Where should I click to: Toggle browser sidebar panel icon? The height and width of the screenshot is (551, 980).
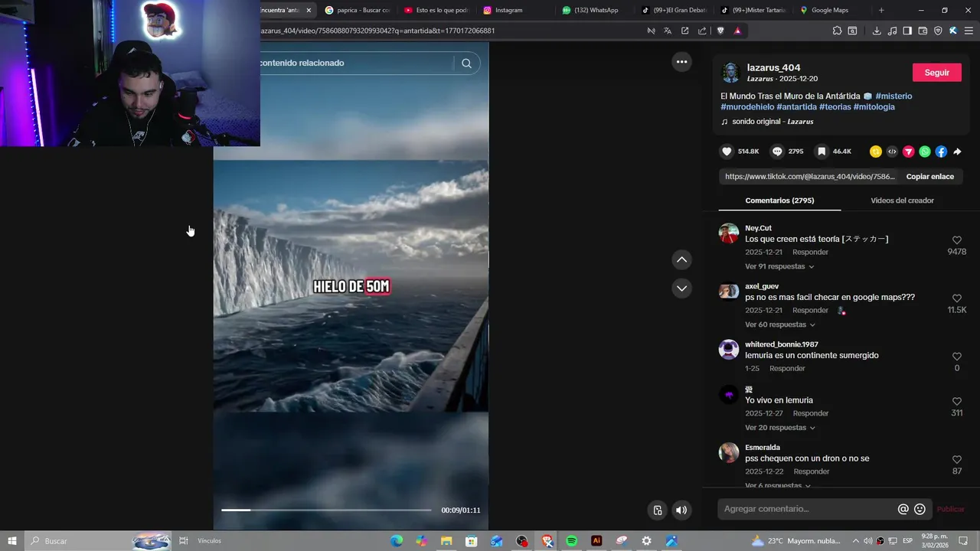click(x=907, y=31)
